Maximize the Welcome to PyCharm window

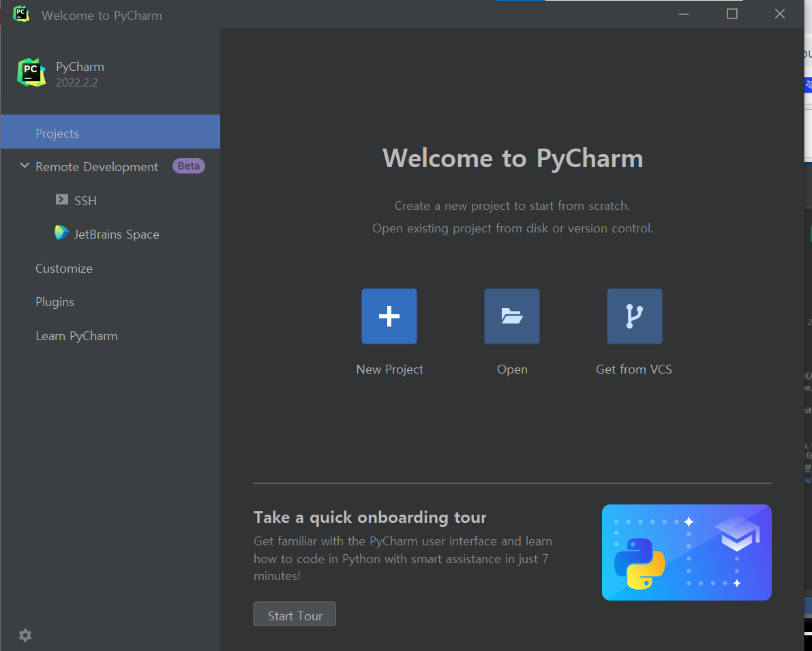pos(732,14)
